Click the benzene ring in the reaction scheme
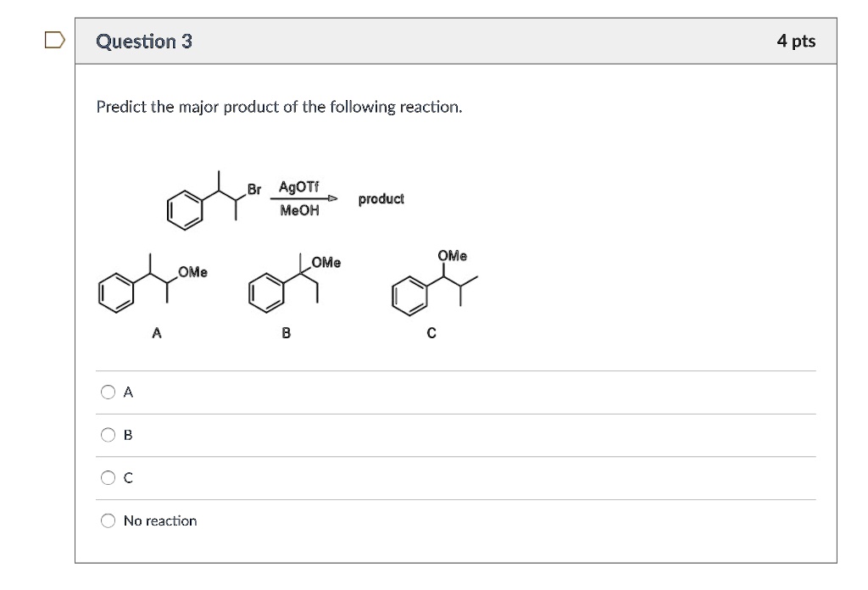The image size is (868, 590). 183,209
